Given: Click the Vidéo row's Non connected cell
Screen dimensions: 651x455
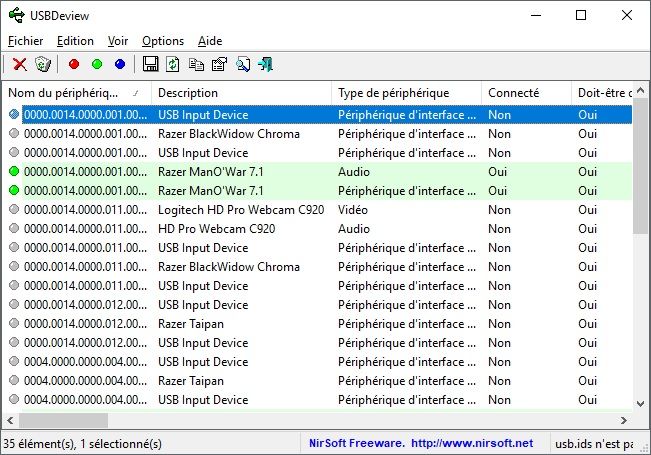Looking at the screenshot, I should pos(499,210).
